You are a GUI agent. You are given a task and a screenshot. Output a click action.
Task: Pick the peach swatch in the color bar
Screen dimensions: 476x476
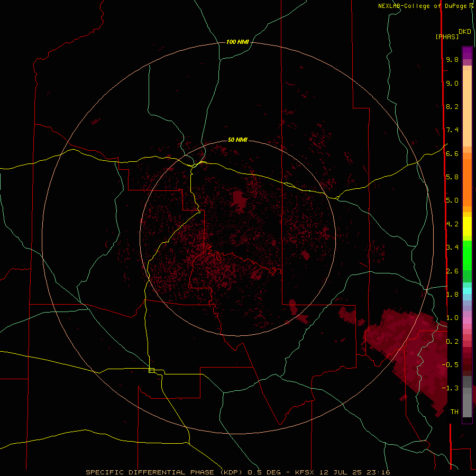(x=467, y=108)
